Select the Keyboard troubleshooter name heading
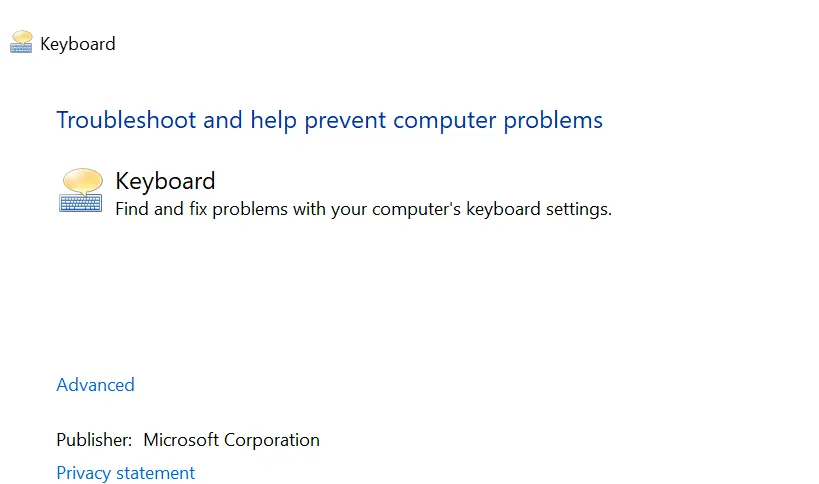Image resolution: width=819 pixels, height=484 pixels. click(x=165, y=181)
